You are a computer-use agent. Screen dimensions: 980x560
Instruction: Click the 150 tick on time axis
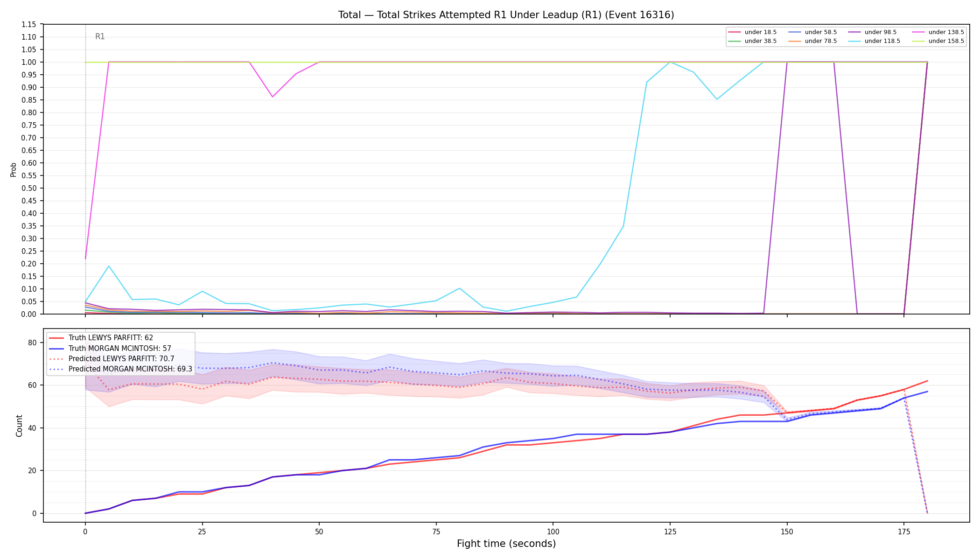coord(787,531)
